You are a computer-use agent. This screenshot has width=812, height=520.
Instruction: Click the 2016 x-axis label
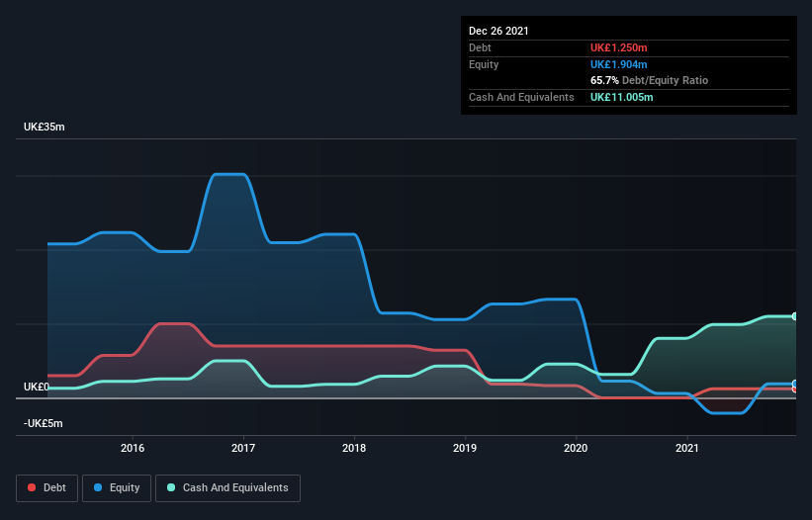pos(133,448)
